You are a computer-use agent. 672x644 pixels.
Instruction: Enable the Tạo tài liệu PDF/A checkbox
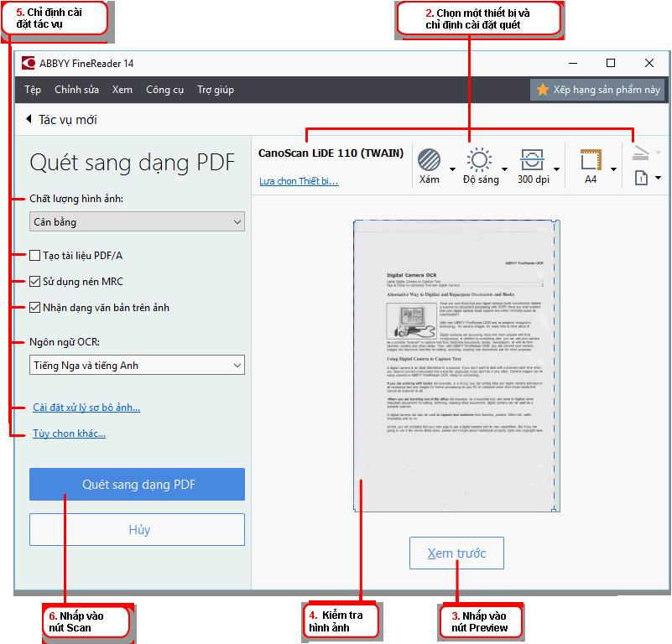34,256
